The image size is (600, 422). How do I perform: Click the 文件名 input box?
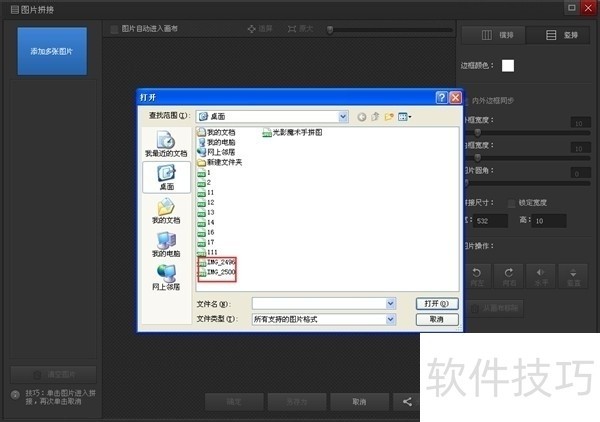[320, 304]
